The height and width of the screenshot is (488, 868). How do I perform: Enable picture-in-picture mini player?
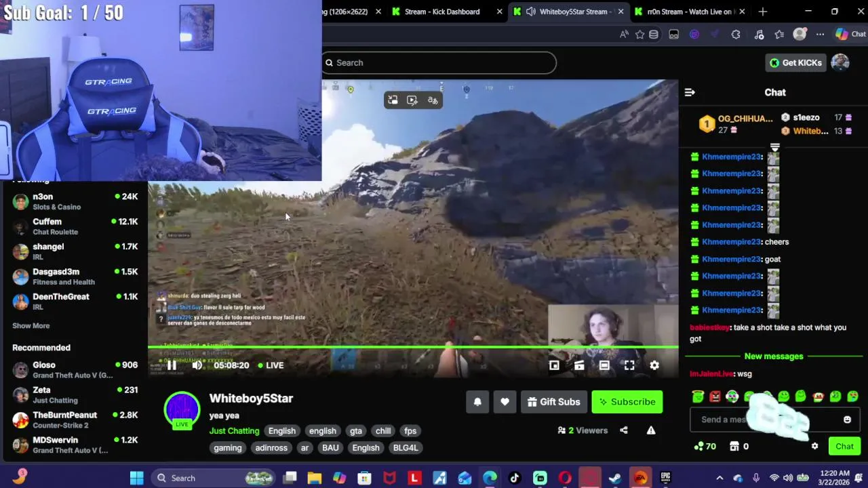point(554,365)
